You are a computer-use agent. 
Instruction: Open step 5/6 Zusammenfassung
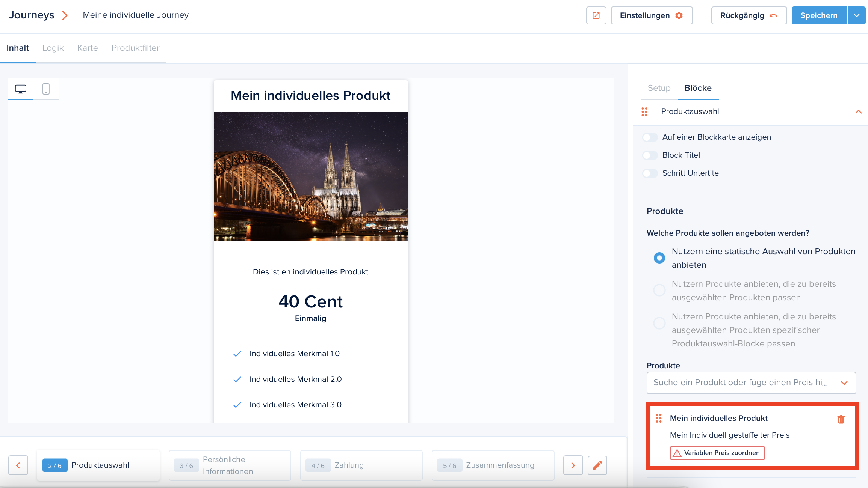pyautogui.click(x=493, y=465)
